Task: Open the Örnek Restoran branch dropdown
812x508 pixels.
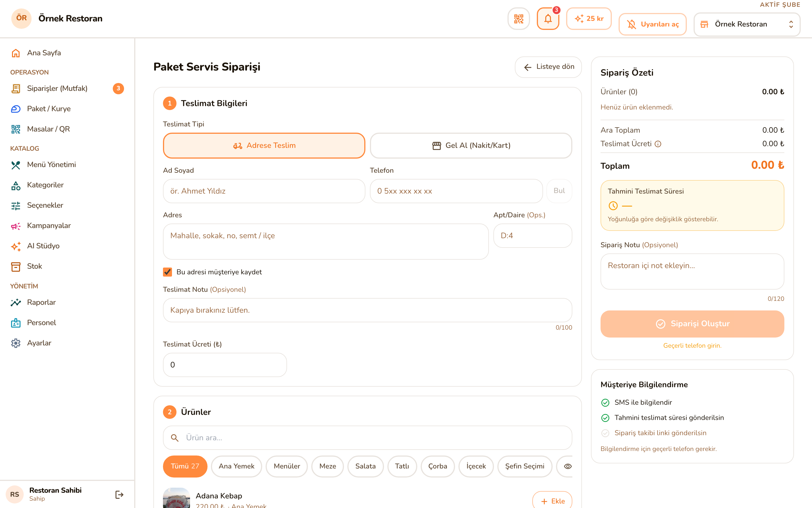Action: tap(747, 24)
